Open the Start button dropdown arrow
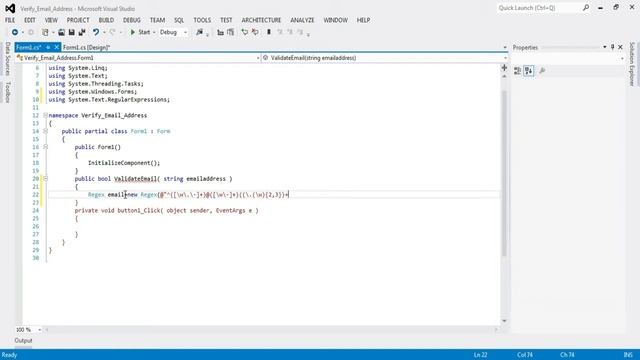The width and height of the screenshot is (640, 360). [x=154, y=32]
